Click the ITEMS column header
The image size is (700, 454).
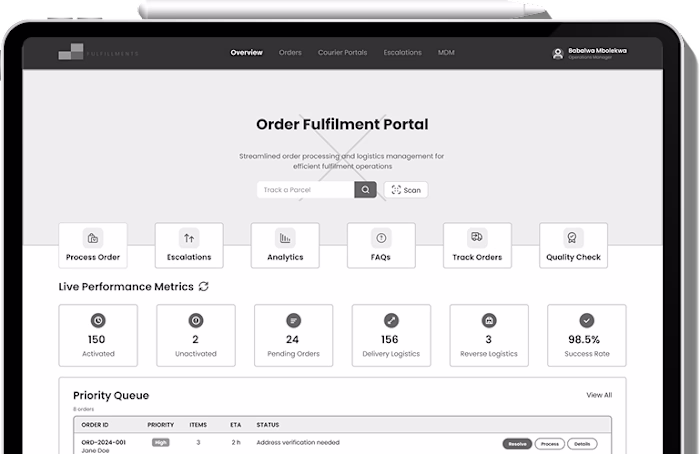198,425
